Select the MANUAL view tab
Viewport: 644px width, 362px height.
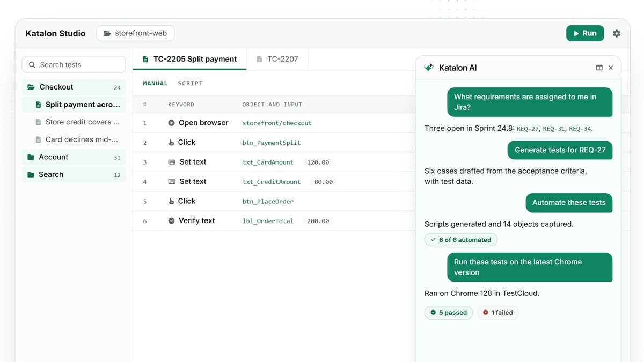155,83
